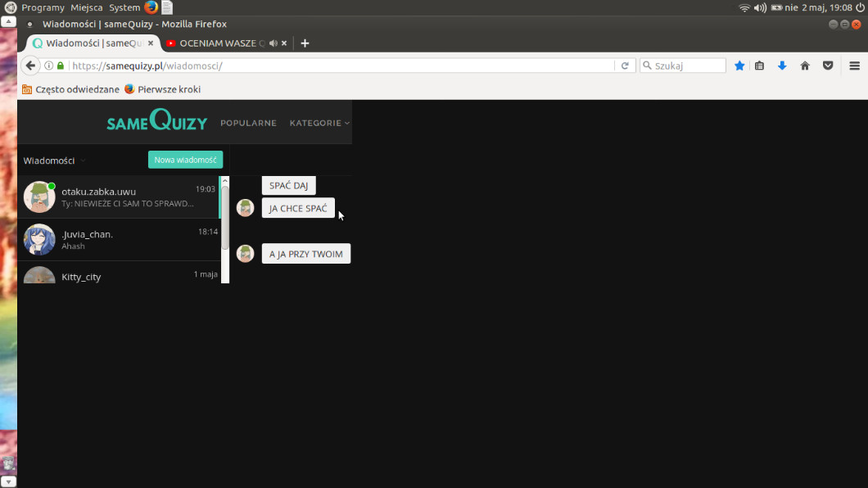Open conversation with .Juvia_chan.

click(119, 239)
